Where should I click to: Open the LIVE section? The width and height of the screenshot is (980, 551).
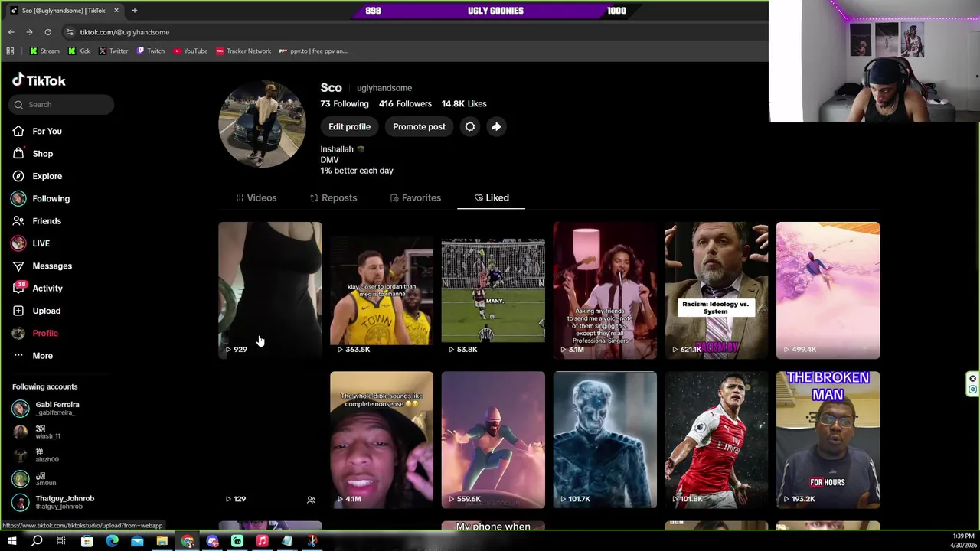[x=31, y=243]
